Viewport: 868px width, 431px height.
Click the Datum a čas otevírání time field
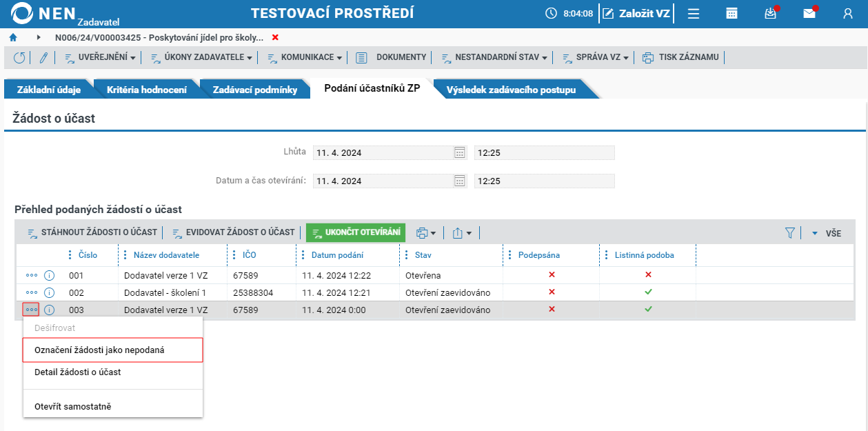(545, 181)
